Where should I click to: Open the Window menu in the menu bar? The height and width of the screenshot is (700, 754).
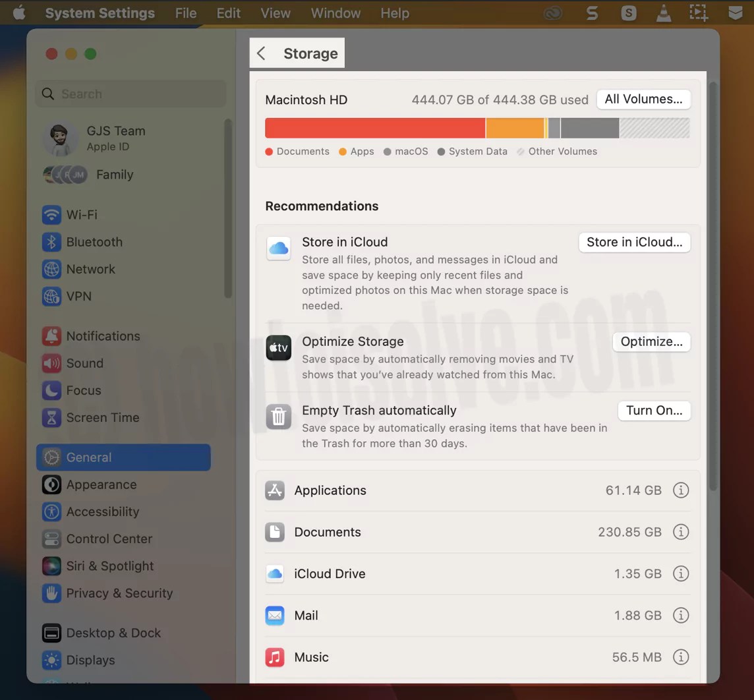[335, 13]
